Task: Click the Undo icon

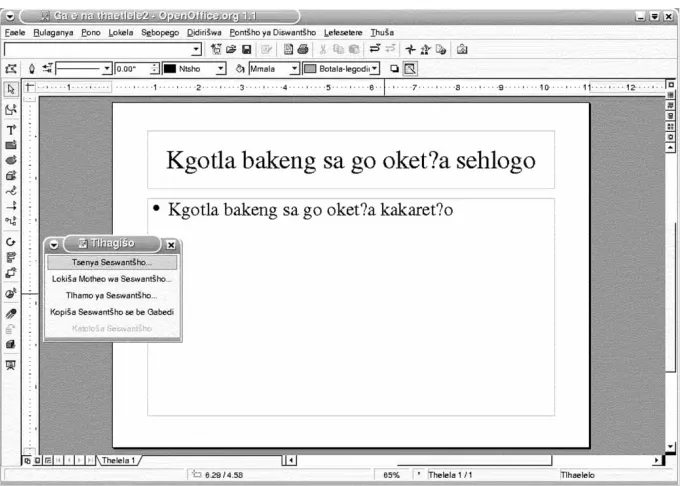Action: point(374,49)
